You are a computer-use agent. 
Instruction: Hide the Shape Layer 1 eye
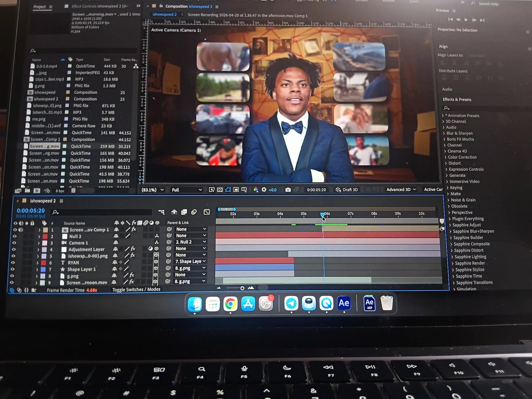pos(13,269)
